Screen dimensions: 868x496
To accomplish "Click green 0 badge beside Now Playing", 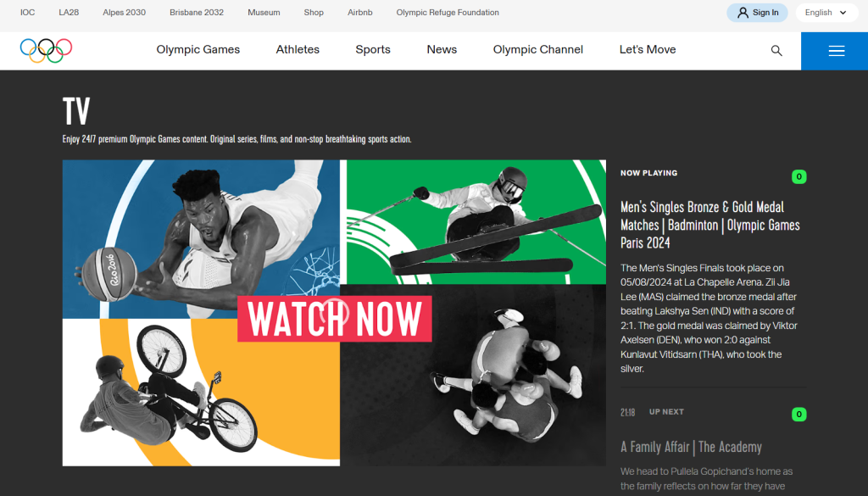I will pyautogui.click(x=798, y=176).
